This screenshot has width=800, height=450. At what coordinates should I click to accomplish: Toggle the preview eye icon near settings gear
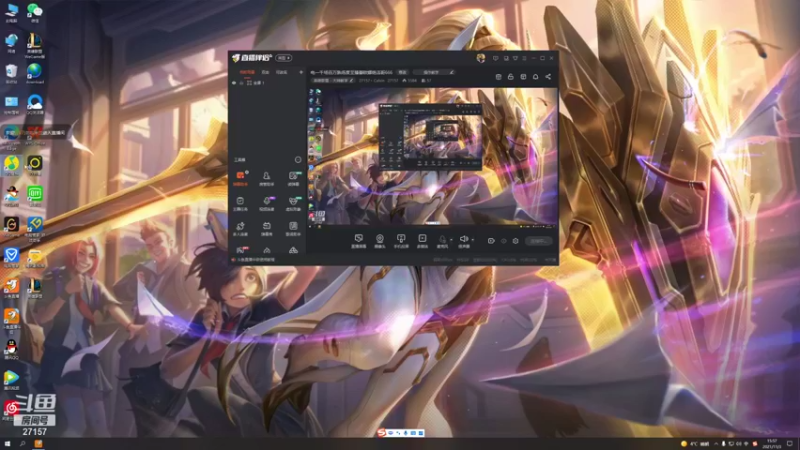pos(504,241)
